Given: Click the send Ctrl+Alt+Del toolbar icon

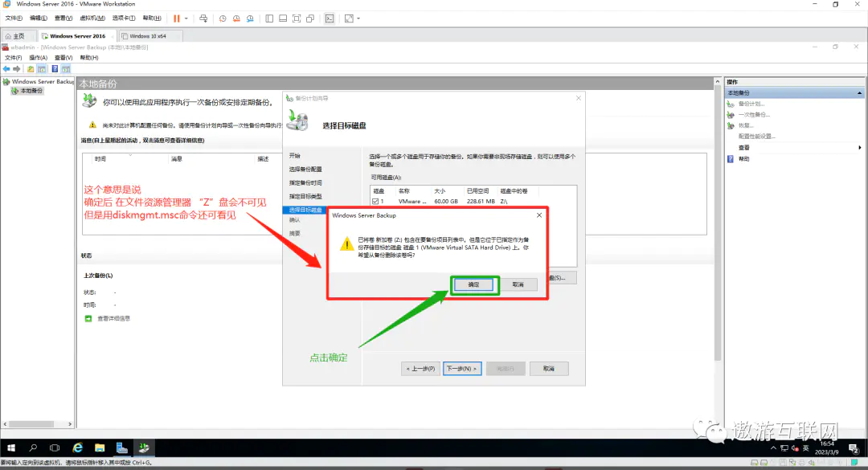Looking at the screenshot, I should pyautogui.click(x=203, y=18).
